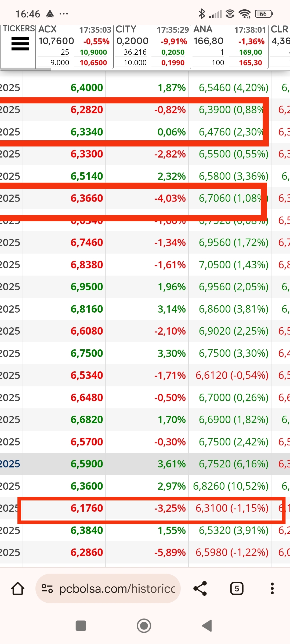Open the TICKERS hamburger menu
290x644 pixels.
pos(20,44)
